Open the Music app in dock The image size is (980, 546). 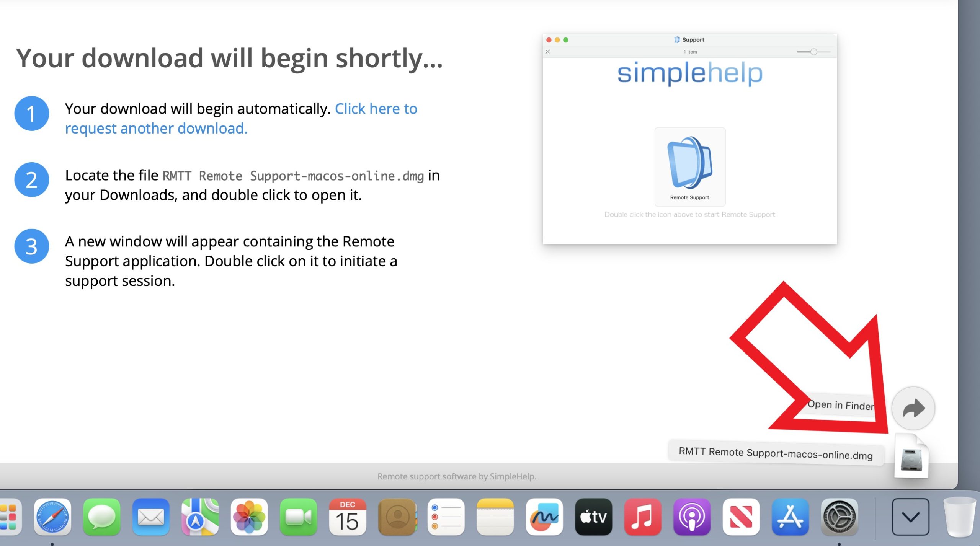pyautogui.click(x=643, y=517)
